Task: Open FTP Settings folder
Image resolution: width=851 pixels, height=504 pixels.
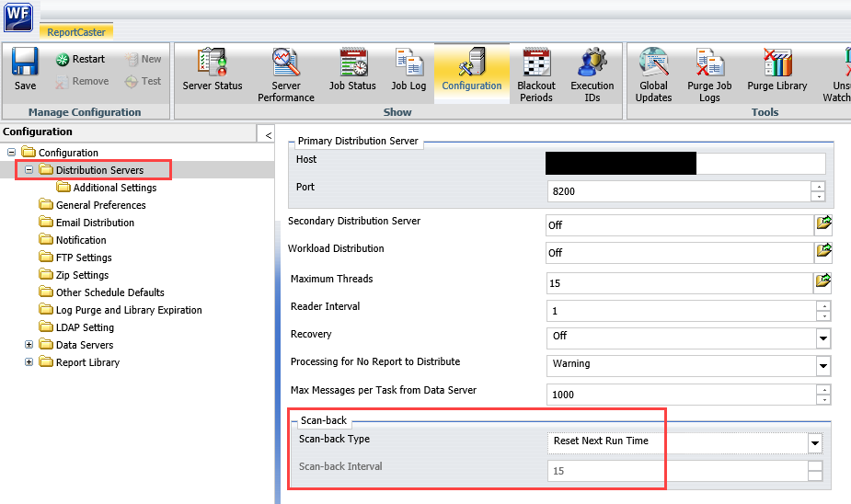Action: [84, 258]
